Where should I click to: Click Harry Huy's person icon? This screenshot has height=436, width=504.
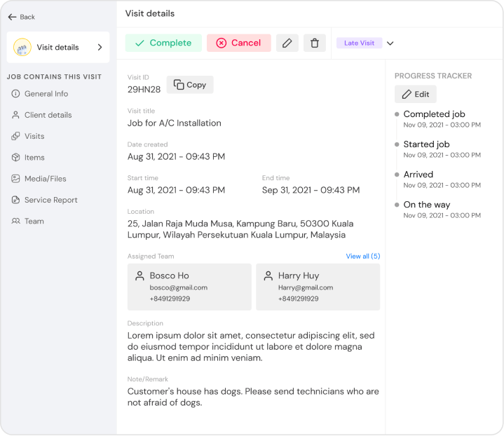268,276
